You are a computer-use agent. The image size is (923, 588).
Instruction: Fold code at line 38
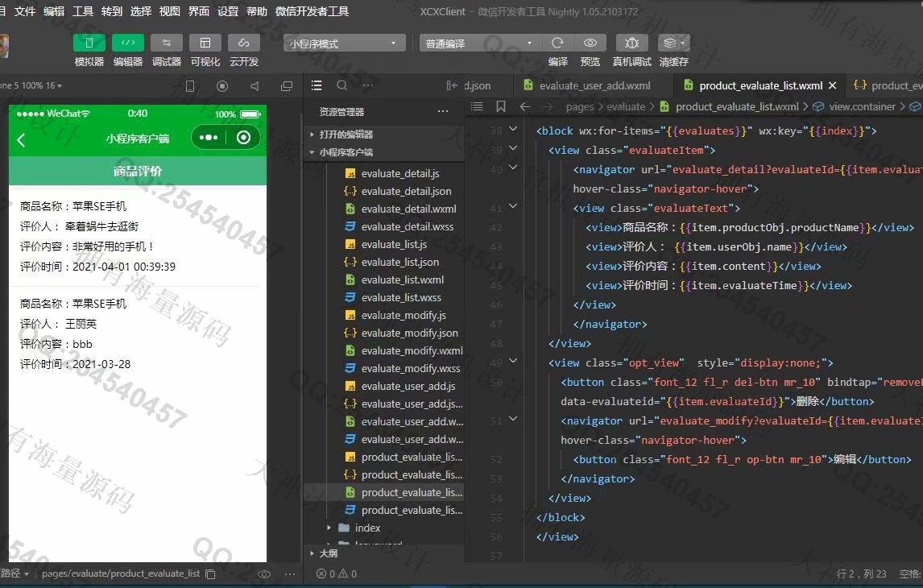pyautogui.click(x=513, y=129)
